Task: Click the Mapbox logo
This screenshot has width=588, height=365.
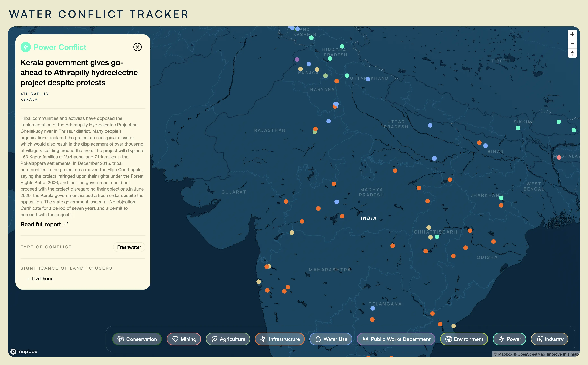Action: (24, 352)
